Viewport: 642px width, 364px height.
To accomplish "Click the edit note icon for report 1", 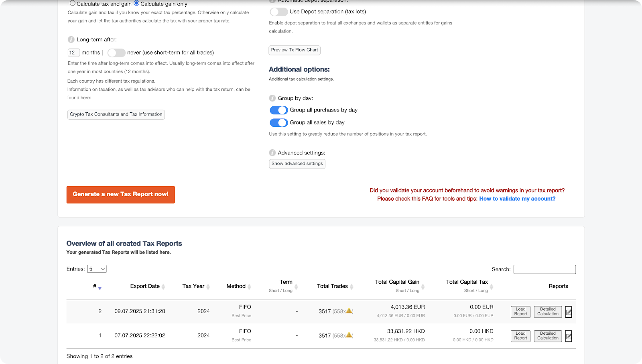I will [569, 336].
